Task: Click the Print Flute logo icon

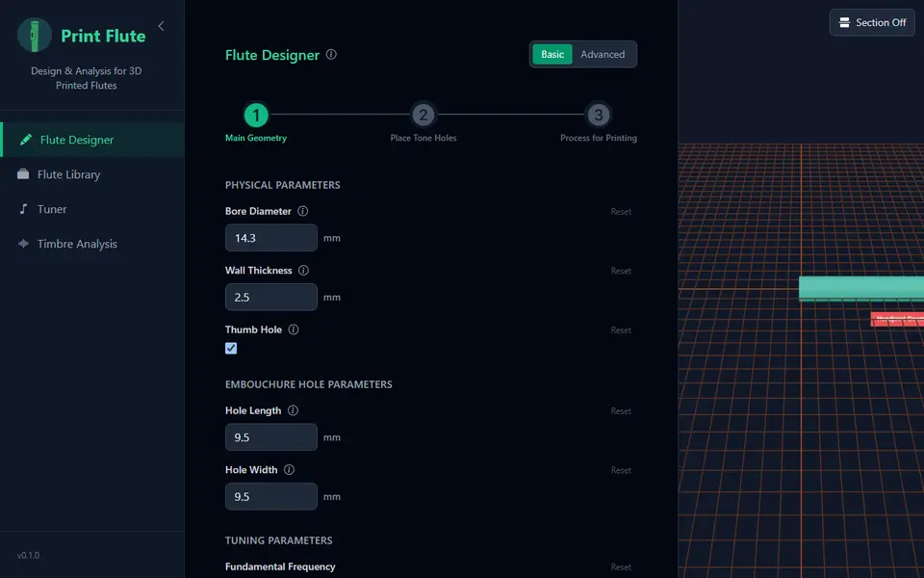Action: coord(35,35)
